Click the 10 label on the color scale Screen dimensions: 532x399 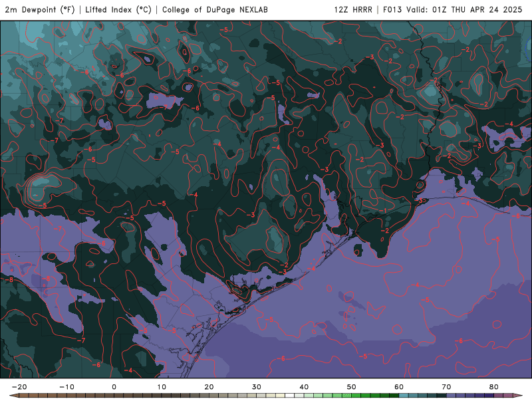click(162, 387)
